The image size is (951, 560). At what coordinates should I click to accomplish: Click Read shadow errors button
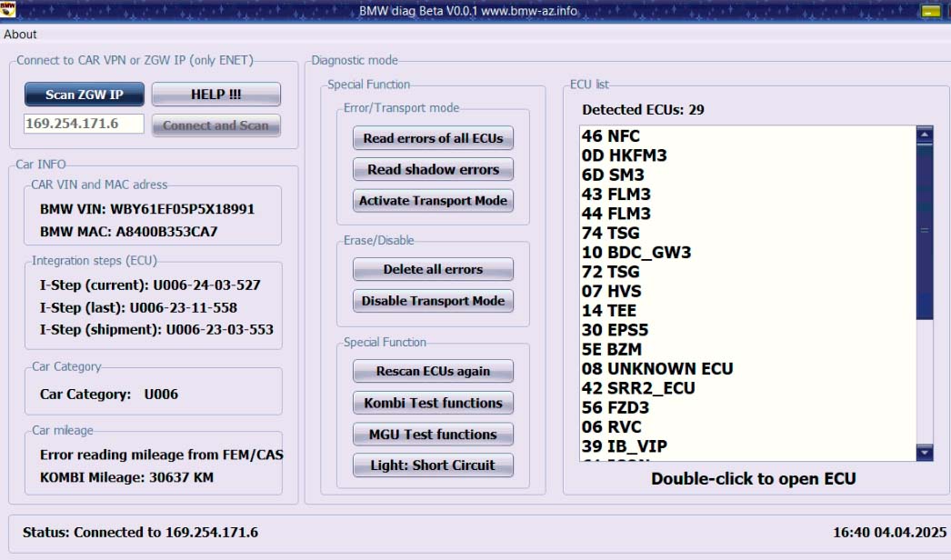tap(433, 169)
